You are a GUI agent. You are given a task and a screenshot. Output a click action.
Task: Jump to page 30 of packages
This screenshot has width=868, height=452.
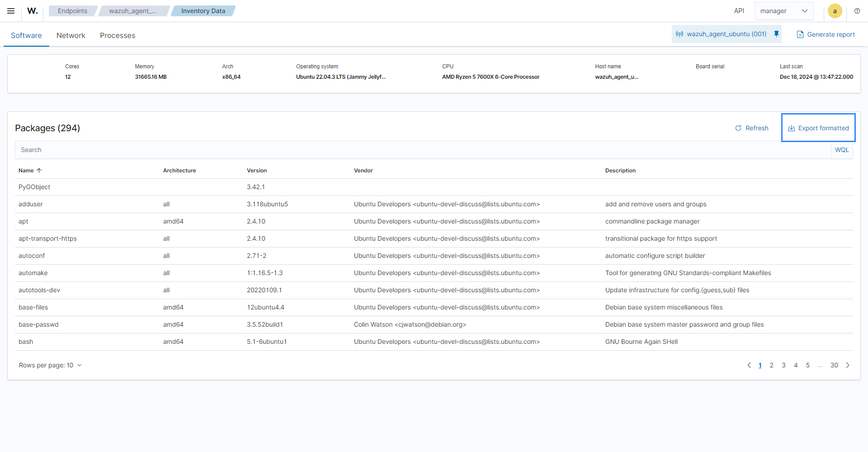(x=834, y=365)
